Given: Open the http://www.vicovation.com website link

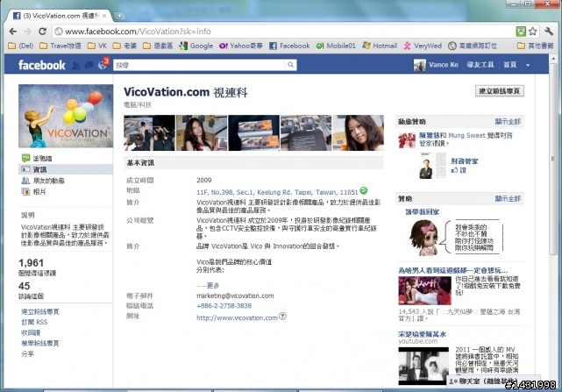Looking at the screenshot, I should click(x=237, y=317).
